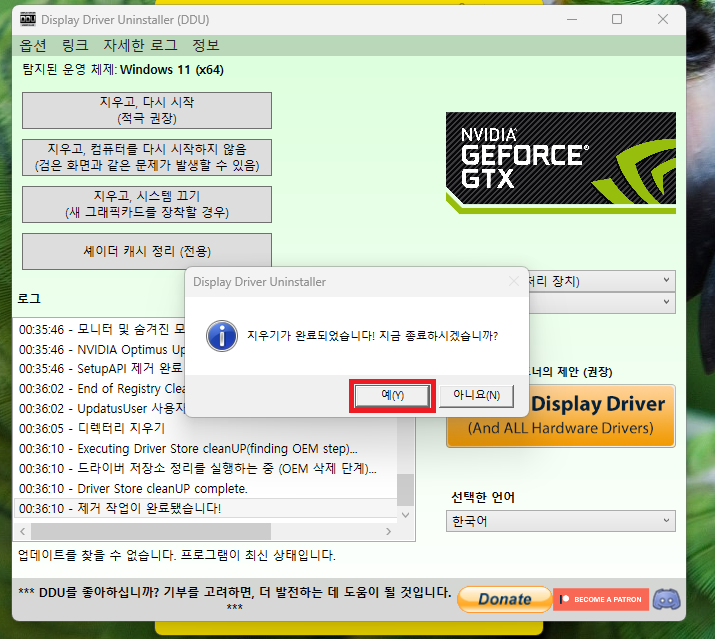Close the DDU main window
715x639 pixels.
click(x=663, y=19)
